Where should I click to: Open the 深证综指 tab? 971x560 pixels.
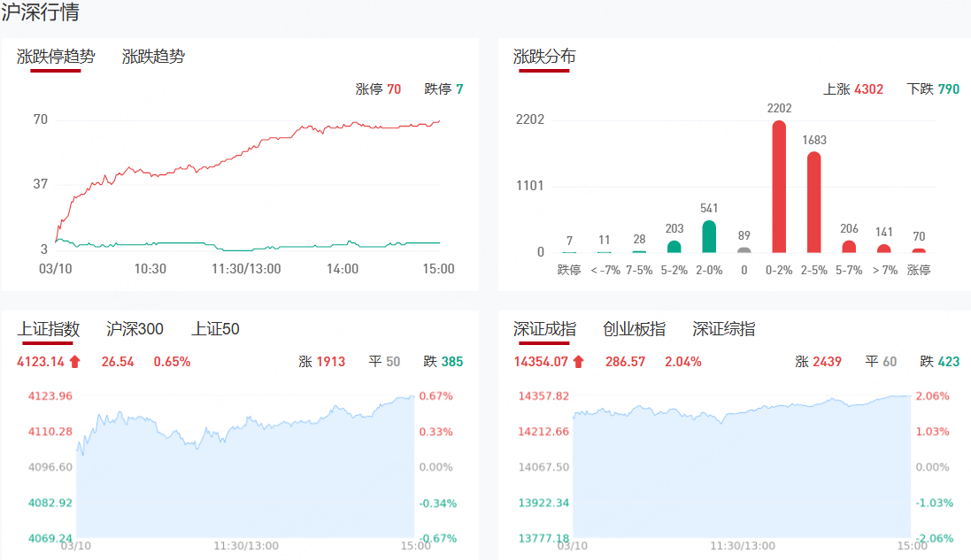coord(724,329)
